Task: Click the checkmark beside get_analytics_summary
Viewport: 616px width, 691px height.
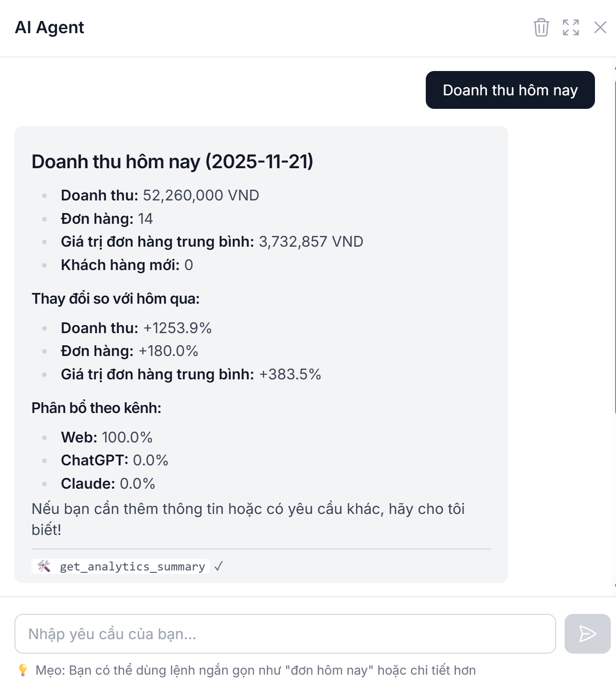Action: tap(218, 566)
